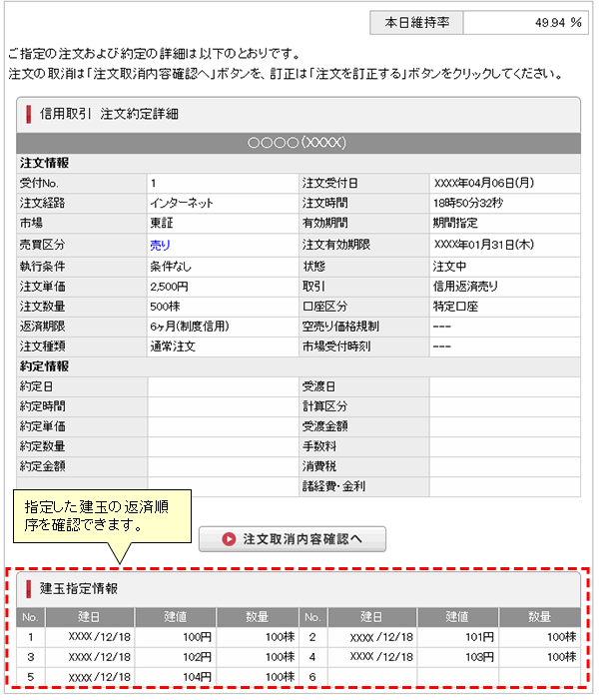Click the 建玉指定情報 section heading
Screen dimensions: 599x700
(81, 589)
